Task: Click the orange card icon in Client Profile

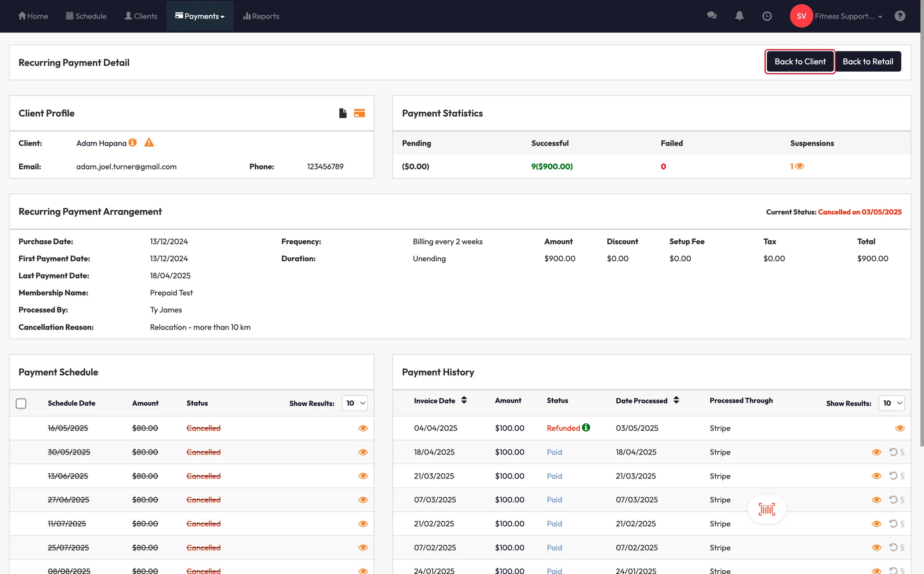Action: click(x=359, y=113)
